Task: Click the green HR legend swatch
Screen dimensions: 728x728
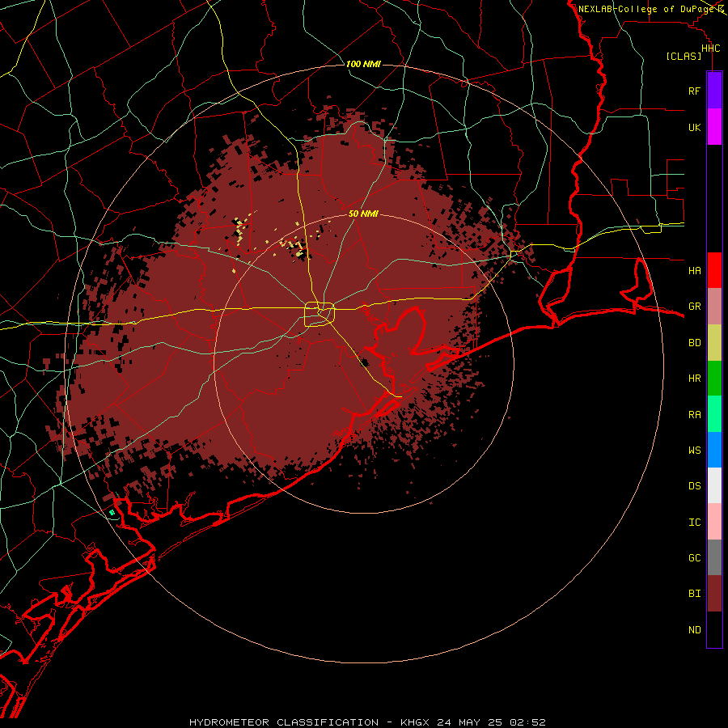Action: click(714, 379)
